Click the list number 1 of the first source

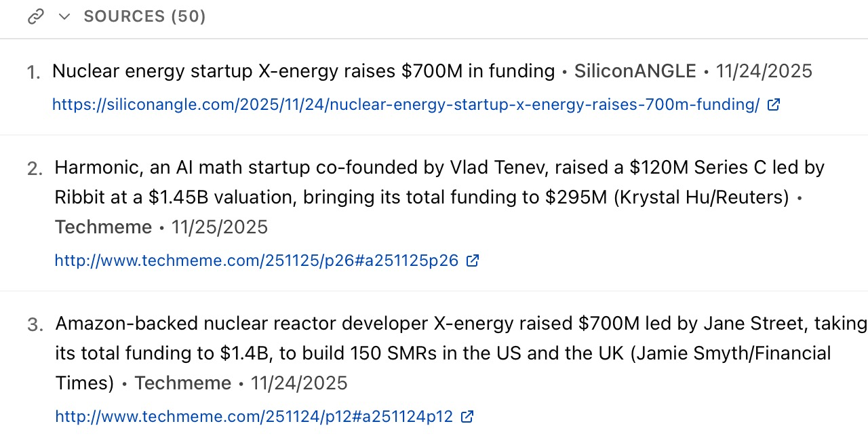pyautogui.click(x=33, y=73)
